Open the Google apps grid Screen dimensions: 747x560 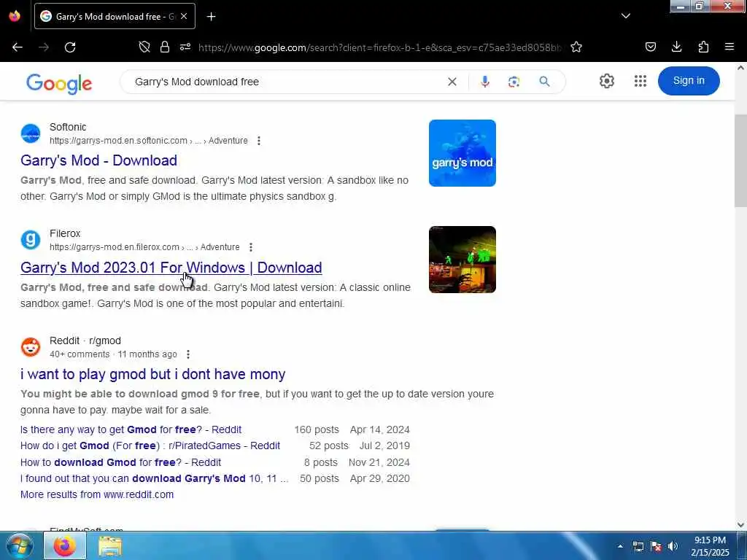tap(640, 81)
